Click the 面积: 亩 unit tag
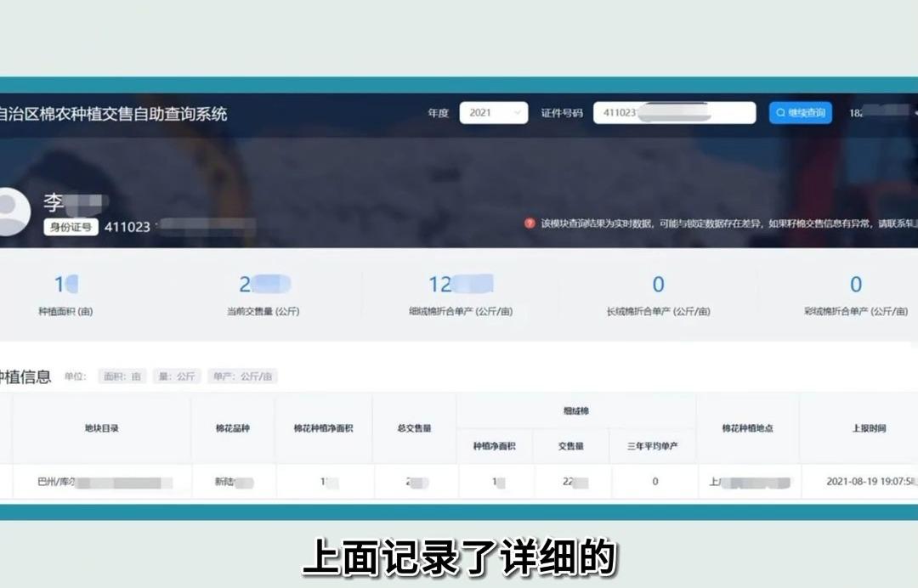Image resolution: width=918 pixels, height=588 pixels. 122,376
